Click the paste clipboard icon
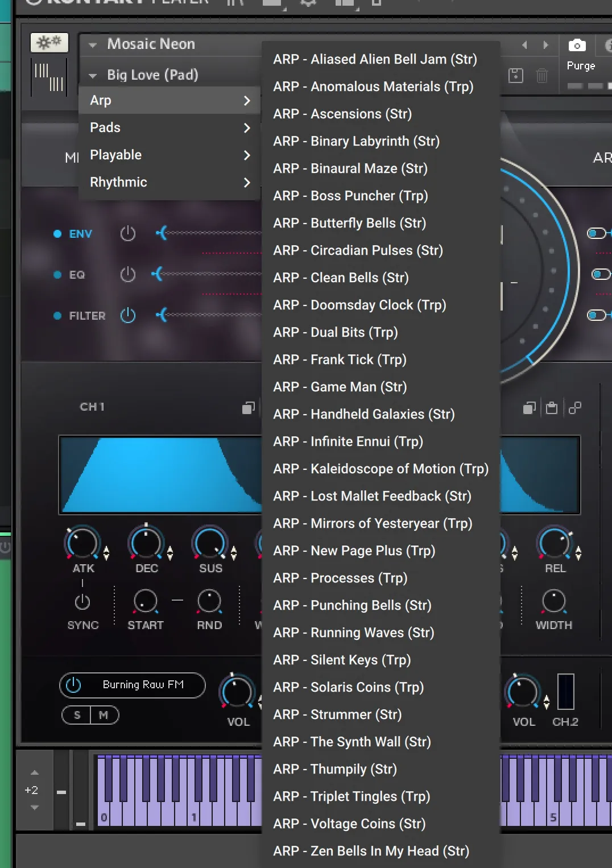612x868 pixels. (x=552, y=408)
